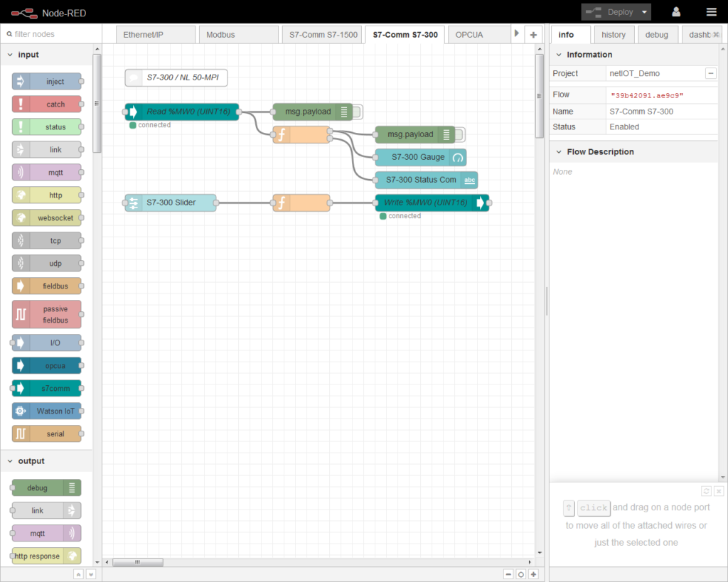Screen dimensions: 728x582
Task: Select the s7comm node in the palette
Action: click(x=47, y=388)
